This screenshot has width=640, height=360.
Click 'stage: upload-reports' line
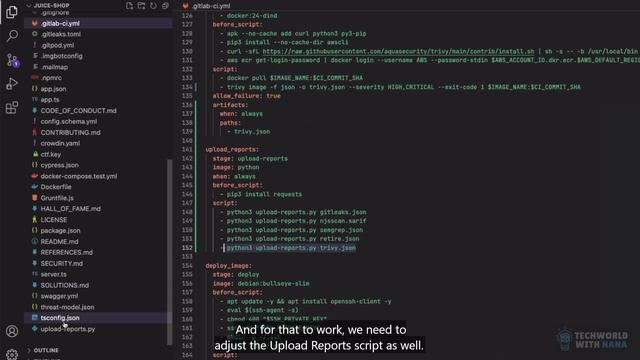(x=250, y=158)
